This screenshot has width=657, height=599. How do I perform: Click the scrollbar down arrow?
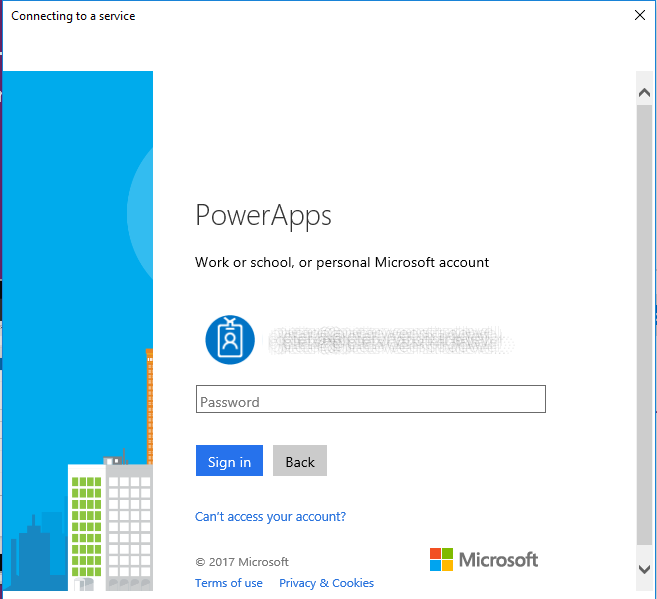pos(644,569)
